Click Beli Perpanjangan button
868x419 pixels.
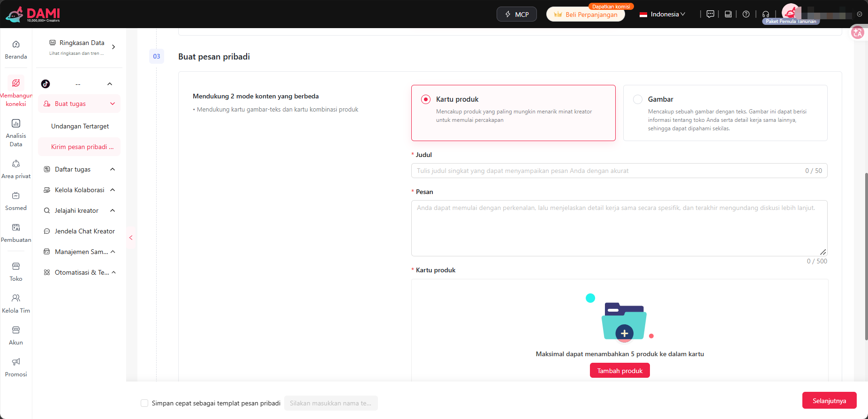[x=586, y=14]
